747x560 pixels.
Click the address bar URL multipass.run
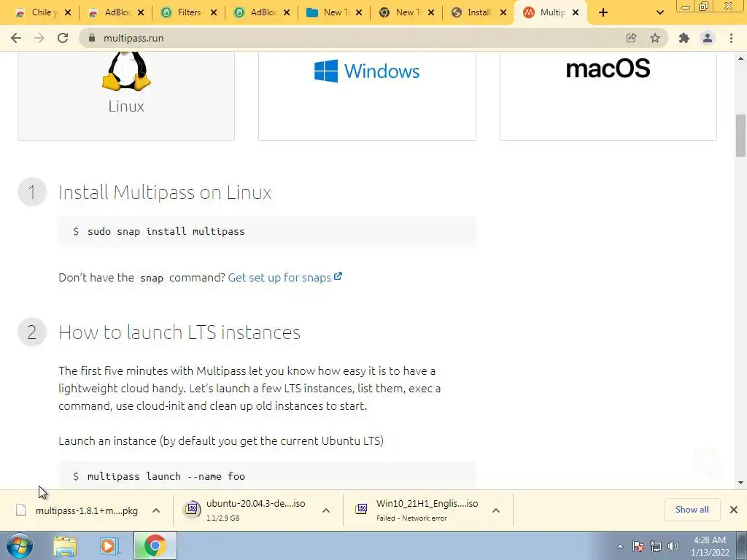(133, 38)
